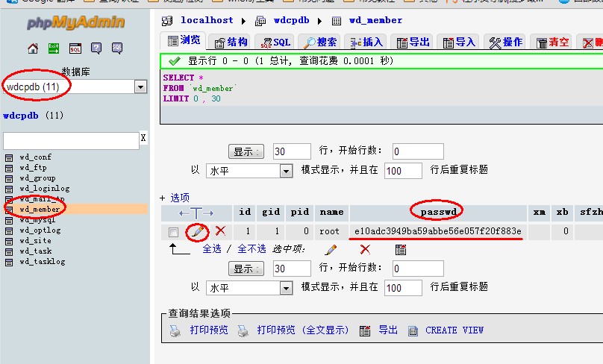The width and height of the screenshot is (603, 364).
Task: Click the CREATE VIEW link
Action: 454,330
